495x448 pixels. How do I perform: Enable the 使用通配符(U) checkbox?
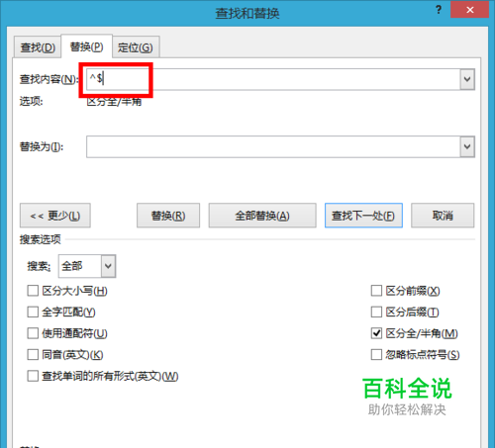click(x=33, y=333)
